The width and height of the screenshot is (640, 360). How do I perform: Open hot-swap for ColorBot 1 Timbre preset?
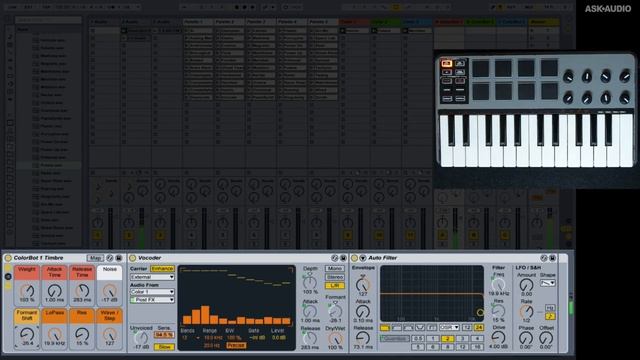(x=110, y=258)
